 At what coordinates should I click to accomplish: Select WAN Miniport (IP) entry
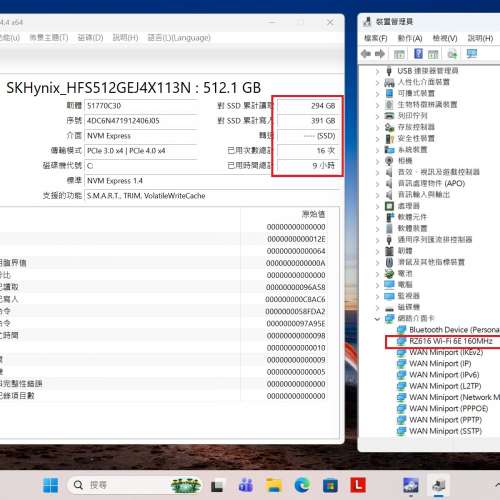[x=440, y=364]
